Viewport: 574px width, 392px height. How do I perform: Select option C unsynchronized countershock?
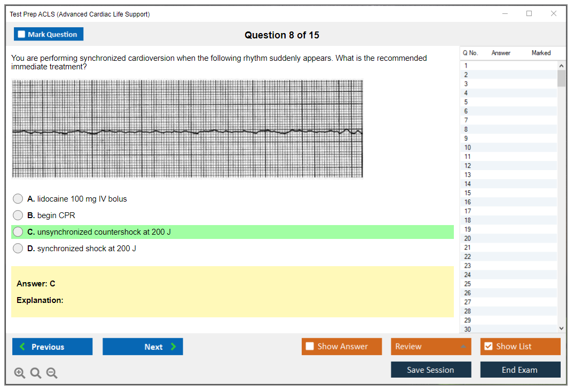pos(18,232)
